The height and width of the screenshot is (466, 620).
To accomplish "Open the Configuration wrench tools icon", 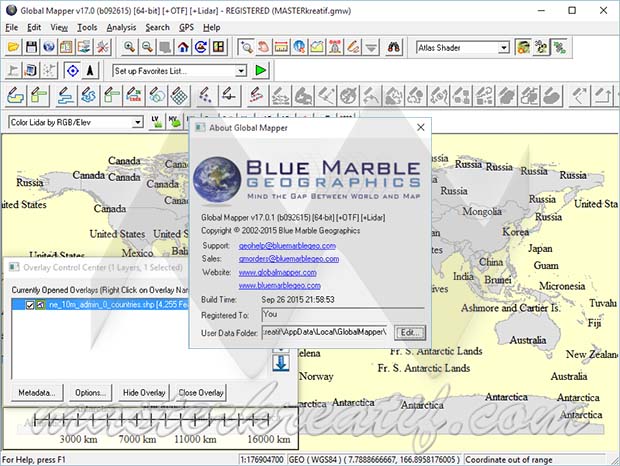I will [x=104, y=47].
